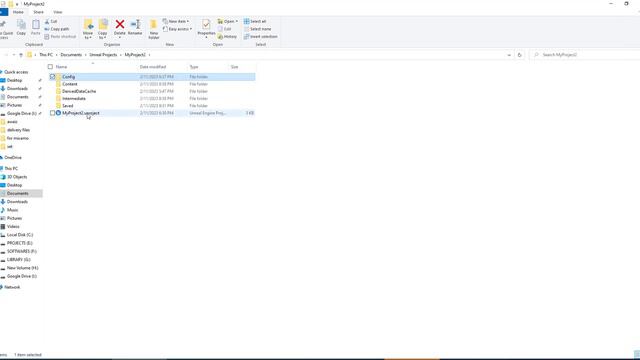Click the Rename ribbon icon

click(135, 24)
